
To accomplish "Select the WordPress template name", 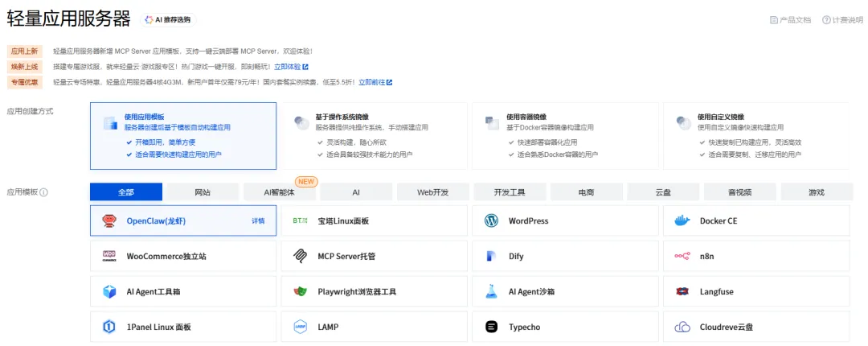I will tap(529, 220).
